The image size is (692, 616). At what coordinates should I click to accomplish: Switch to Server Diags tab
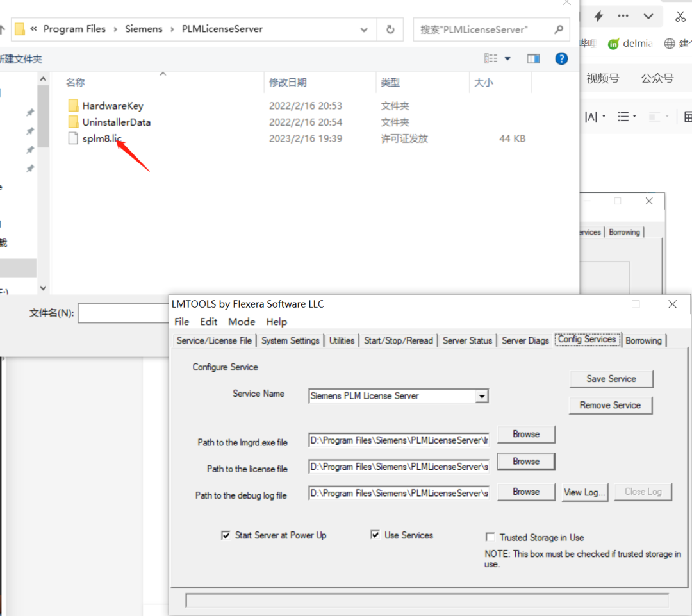tap(525, 340)
